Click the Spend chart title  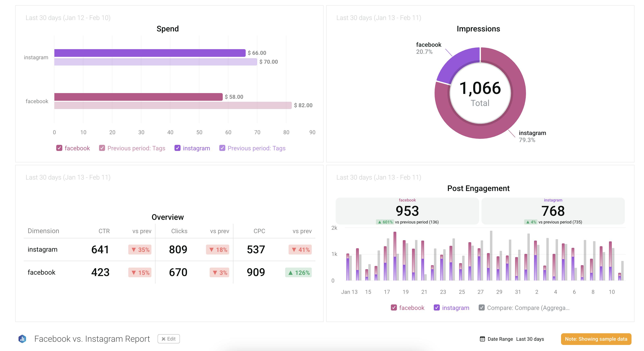(x=168, y=29)
